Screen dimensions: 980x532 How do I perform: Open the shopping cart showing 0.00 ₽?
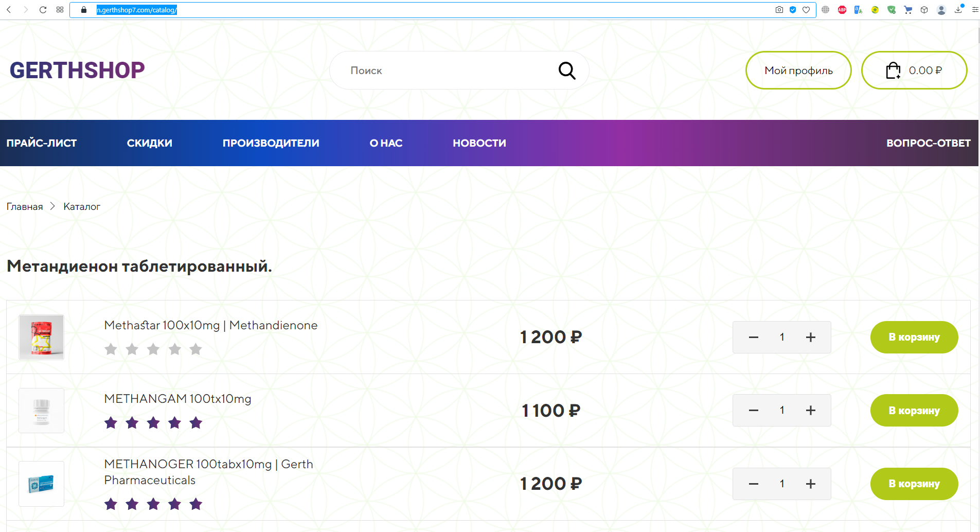point(914,70)
